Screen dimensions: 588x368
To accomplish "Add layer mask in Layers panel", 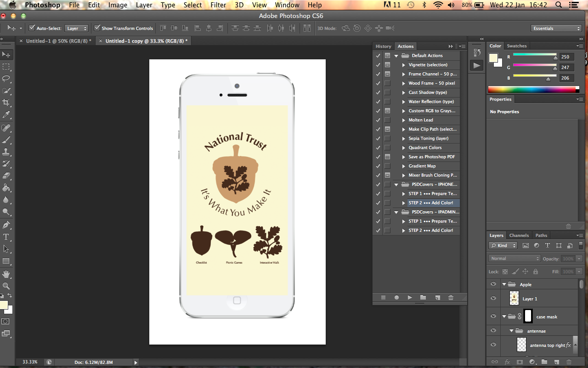I will (x=520, y=362).
